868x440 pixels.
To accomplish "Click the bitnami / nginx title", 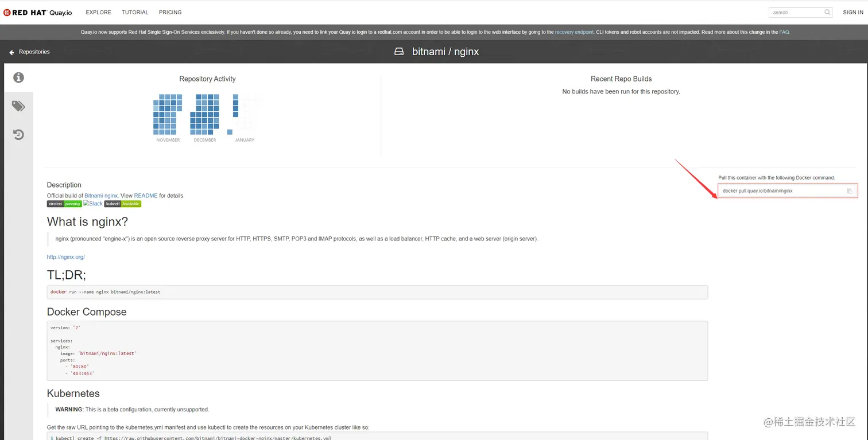I will (x=445, y=52).
